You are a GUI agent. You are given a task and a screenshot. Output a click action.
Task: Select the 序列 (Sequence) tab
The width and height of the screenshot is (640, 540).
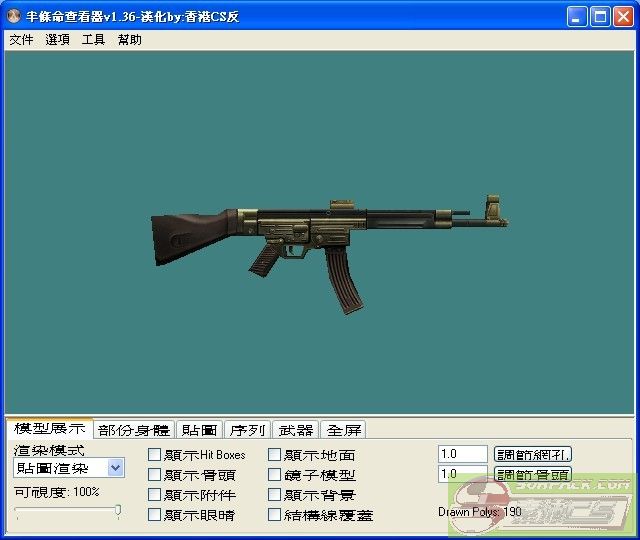point(247,430)
